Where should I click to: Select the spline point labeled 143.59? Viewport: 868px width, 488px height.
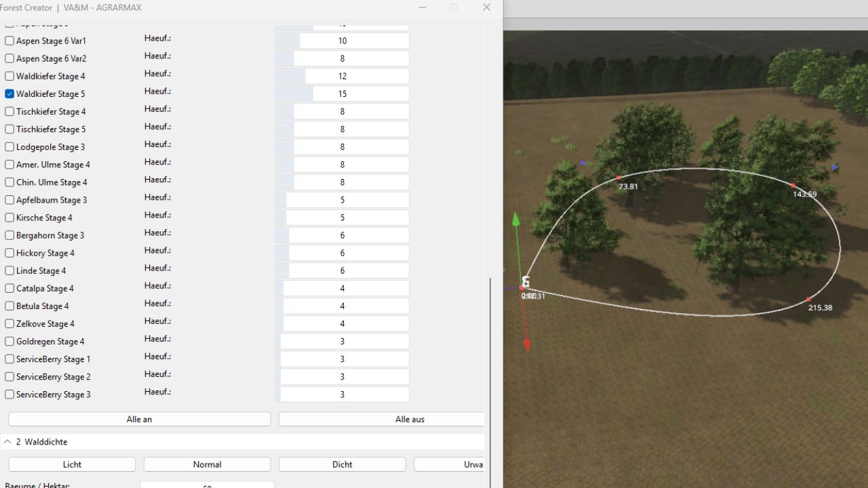[793, 185]
